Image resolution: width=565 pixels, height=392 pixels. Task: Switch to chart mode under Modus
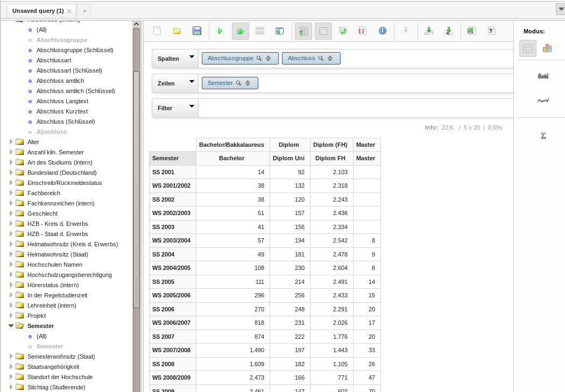coord(547,48)
